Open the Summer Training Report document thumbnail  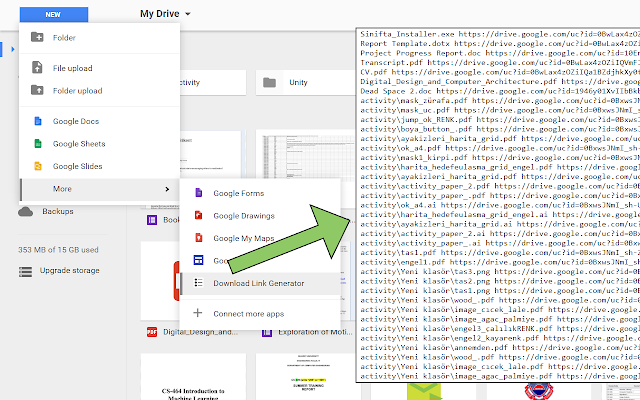coord(308,377)
